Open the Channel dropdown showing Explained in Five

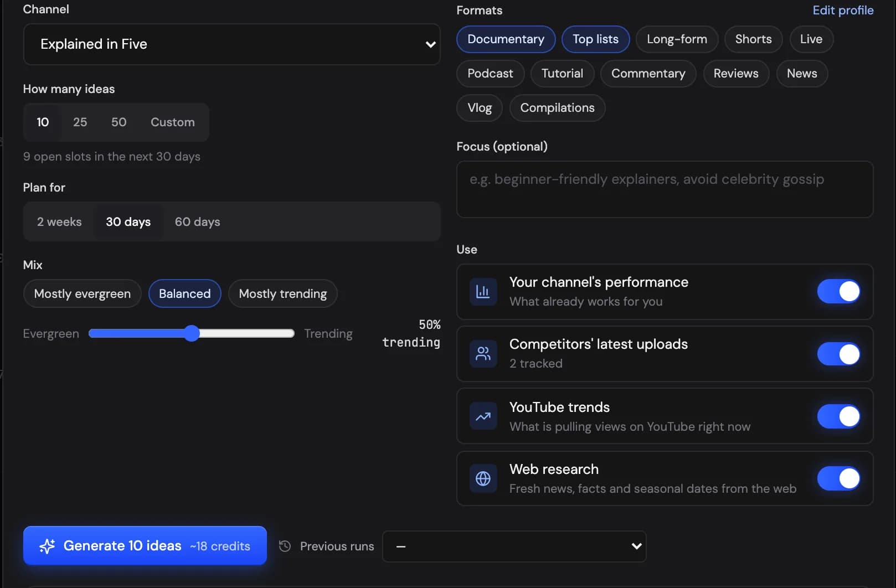coord(231,44)
